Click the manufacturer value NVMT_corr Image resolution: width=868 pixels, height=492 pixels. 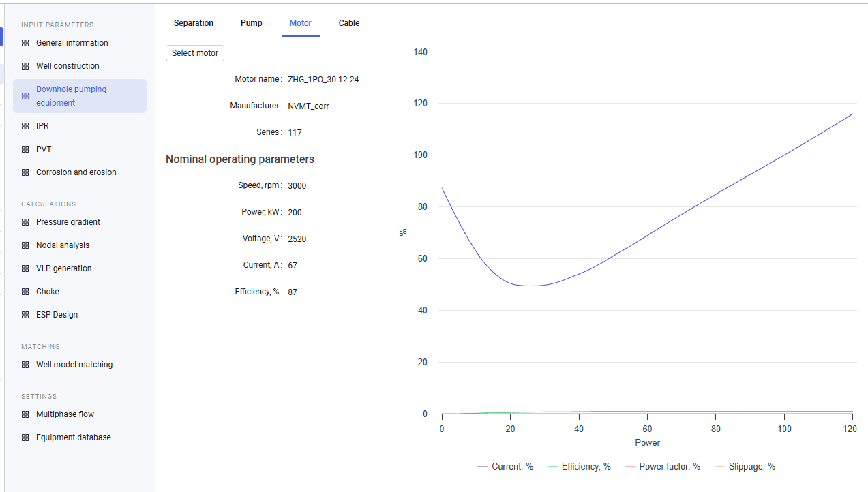point(308,106)
